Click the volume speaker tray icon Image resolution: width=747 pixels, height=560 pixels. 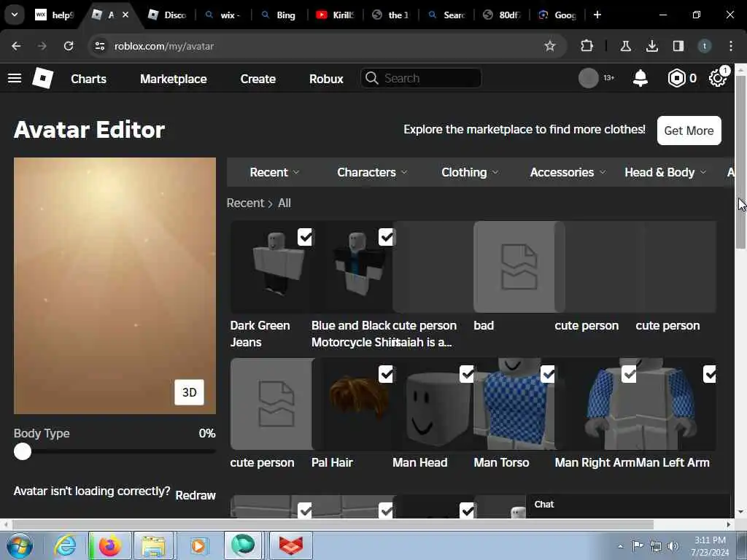coord(673,546)
